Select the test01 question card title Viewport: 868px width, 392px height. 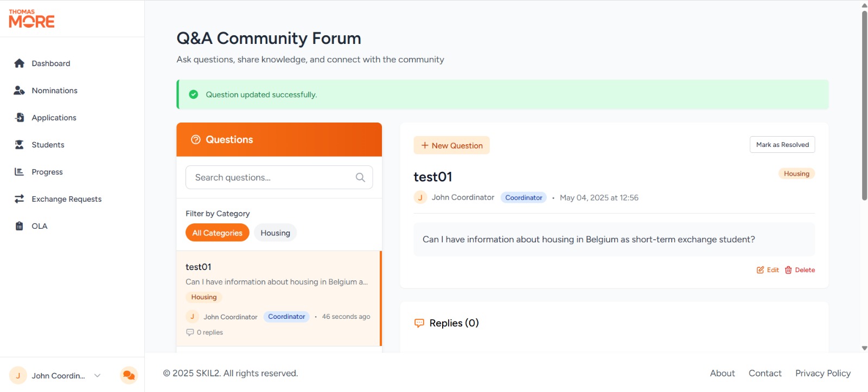[199, 267]
